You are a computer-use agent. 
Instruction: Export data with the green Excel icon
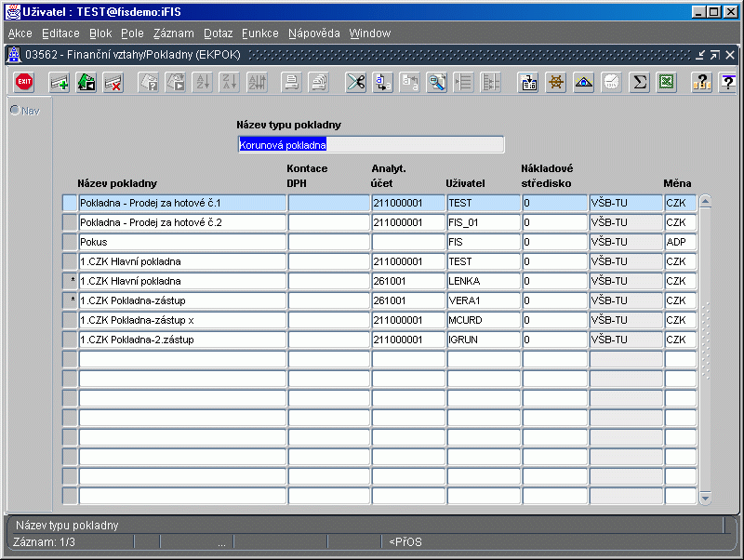point(666,83)
